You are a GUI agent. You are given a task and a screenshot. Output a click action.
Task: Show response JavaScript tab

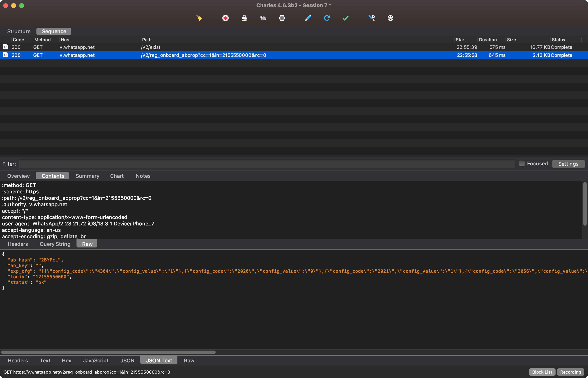pyautogui.click(x=96, y=360)
